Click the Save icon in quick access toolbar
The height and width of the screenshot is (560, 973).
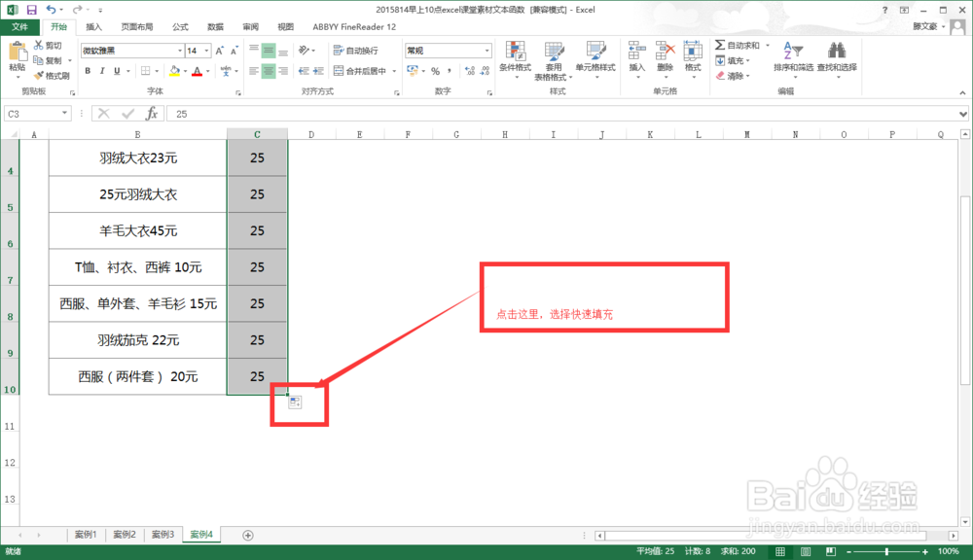(x=31, y=10)
